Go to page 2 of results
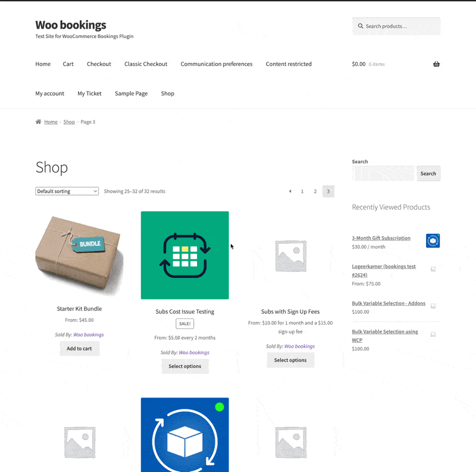The height and width of the screenshot is (472, 476). (x=315, y=191)
